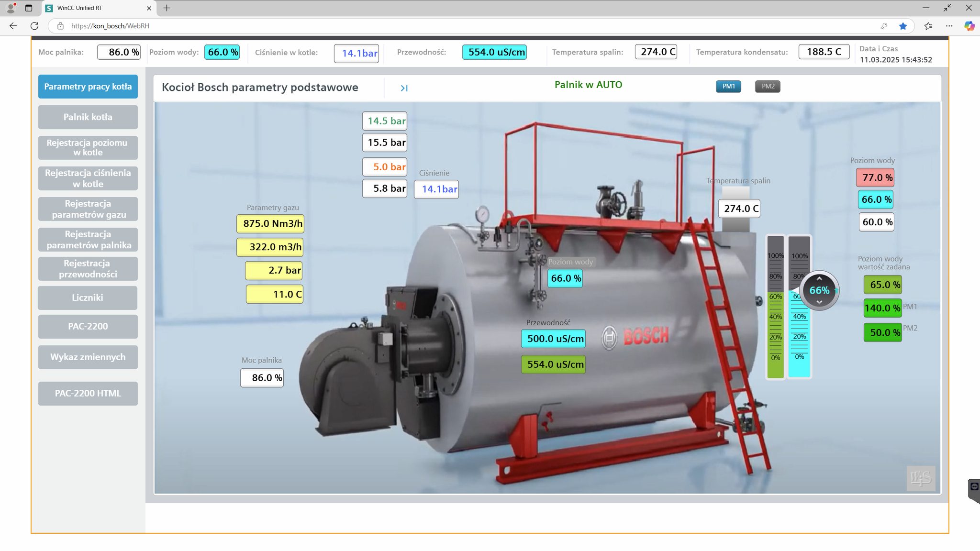
Task: Open the Palnik kotła screen
Action: point(88,117)
